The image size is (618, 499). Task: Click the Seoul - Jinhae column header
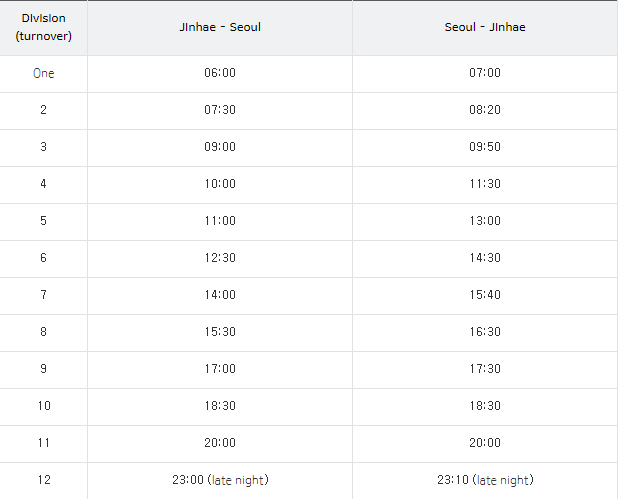pyautogui.click(x=485, y=27)
